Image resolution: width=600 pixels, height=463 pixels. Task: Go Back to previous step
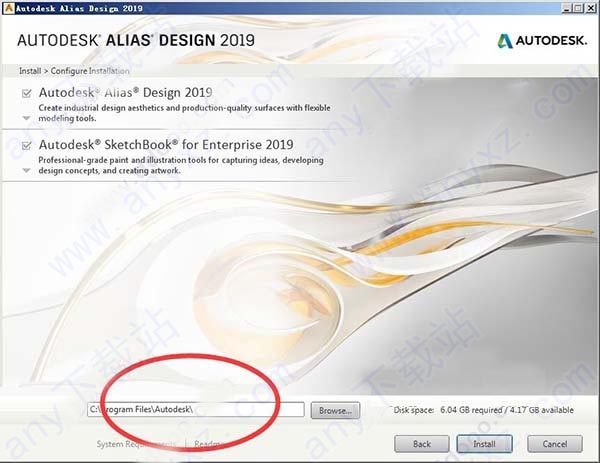[422, 444]
